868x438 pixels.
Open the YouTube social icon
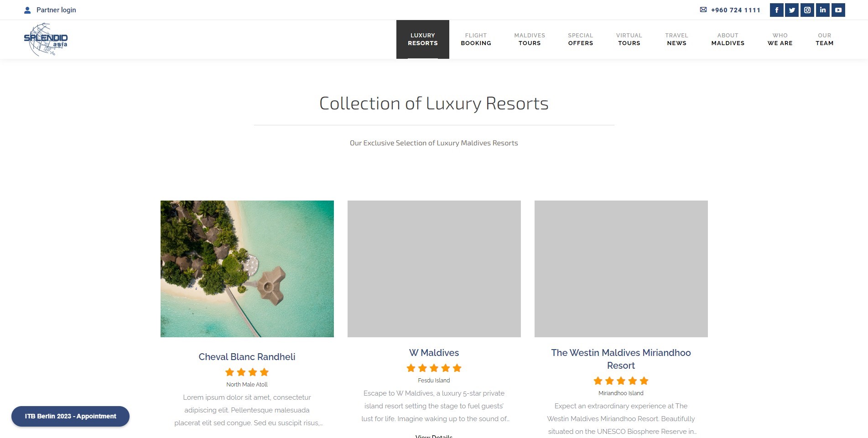[838, 10]
